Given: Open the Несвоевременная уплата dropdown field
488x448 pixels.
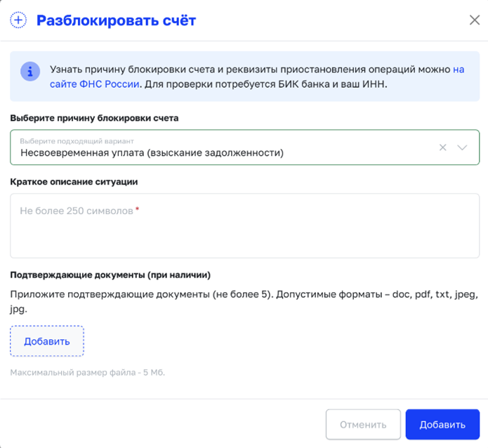Looking at the screenshot, I should pyautogui.click(x=244, y=147).
